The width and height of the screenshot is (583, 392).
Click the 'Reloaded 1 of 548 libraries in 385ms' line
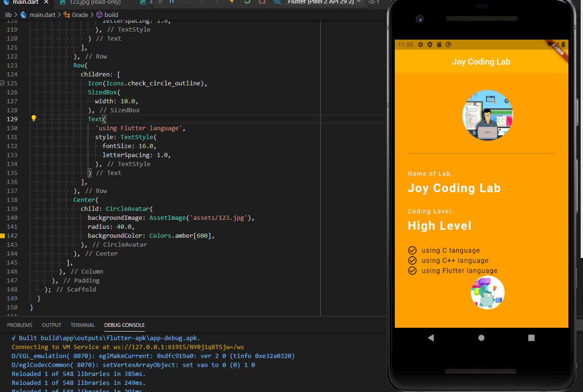[x=79, y=374]
